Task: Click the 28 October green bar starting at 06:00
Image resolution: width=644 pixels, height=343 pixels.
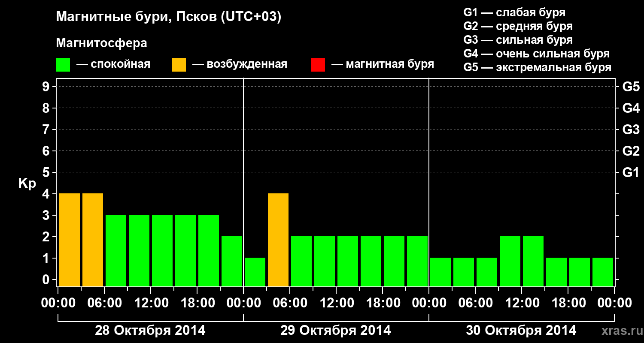Action: tap(116, 250)
